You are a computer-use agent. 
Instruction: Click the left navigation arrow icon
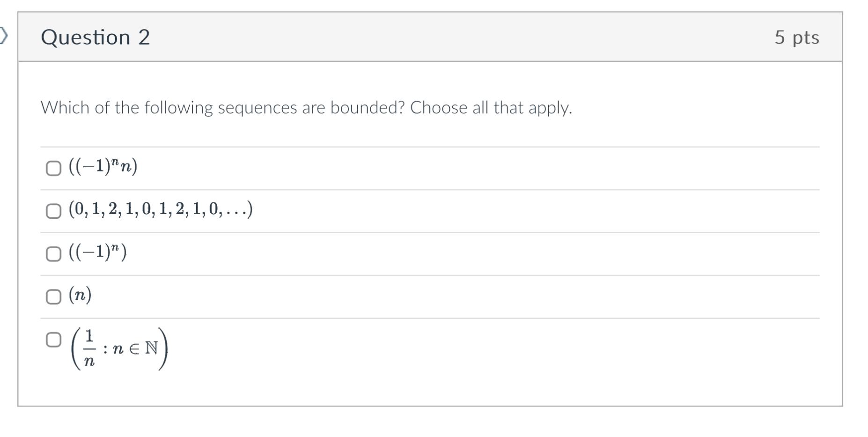click(4, 35)
